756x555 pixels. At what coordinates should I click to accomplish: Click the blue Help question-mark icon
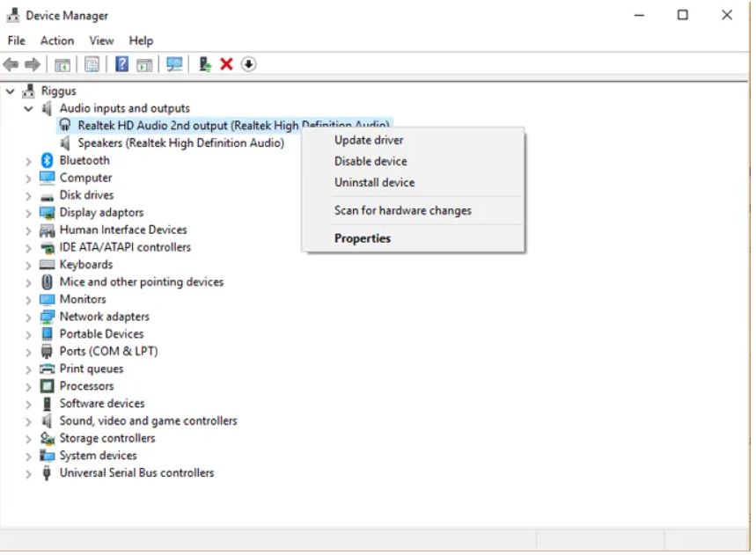point(122,64)
